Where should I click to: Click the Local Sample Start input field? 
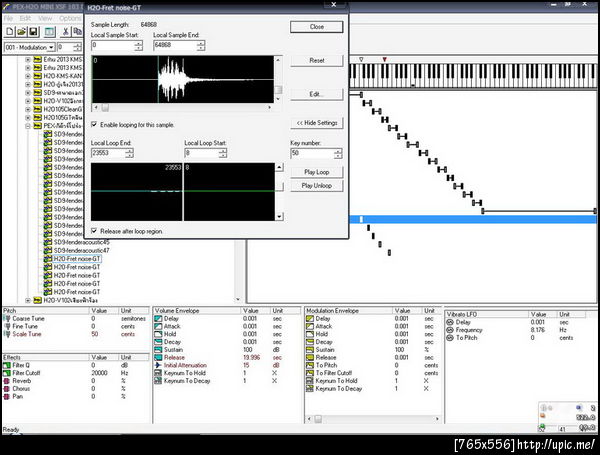pos(112,46)
